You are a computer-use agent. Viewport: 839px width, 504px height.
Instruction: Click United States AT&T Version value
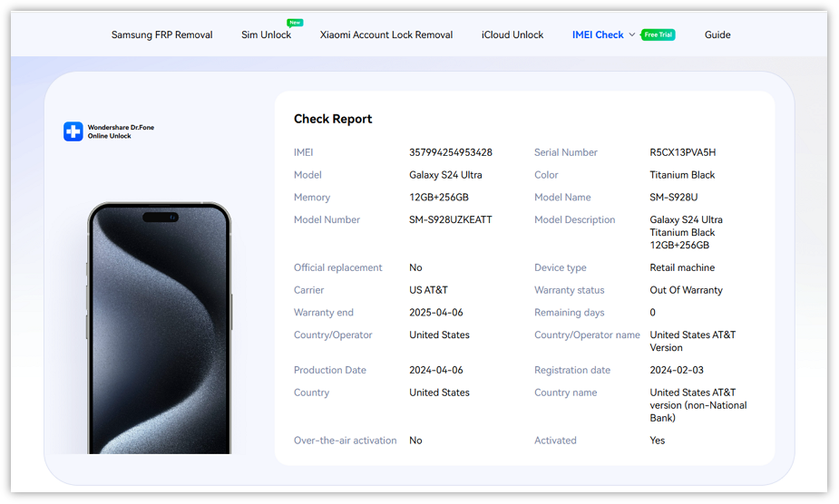pyautogui.click(x=693, y=342)
